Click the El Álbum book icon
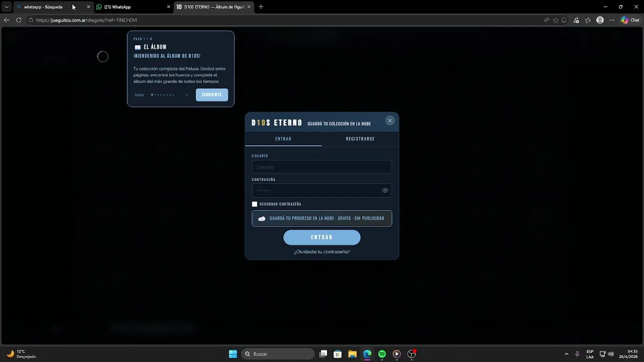This screenshot has width=644, height=362. 137,47
